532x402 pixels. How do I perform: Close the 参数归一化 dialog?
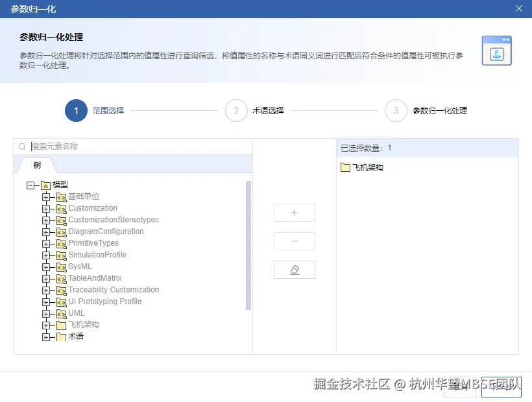pyautogui.click(x=519, y=8)
